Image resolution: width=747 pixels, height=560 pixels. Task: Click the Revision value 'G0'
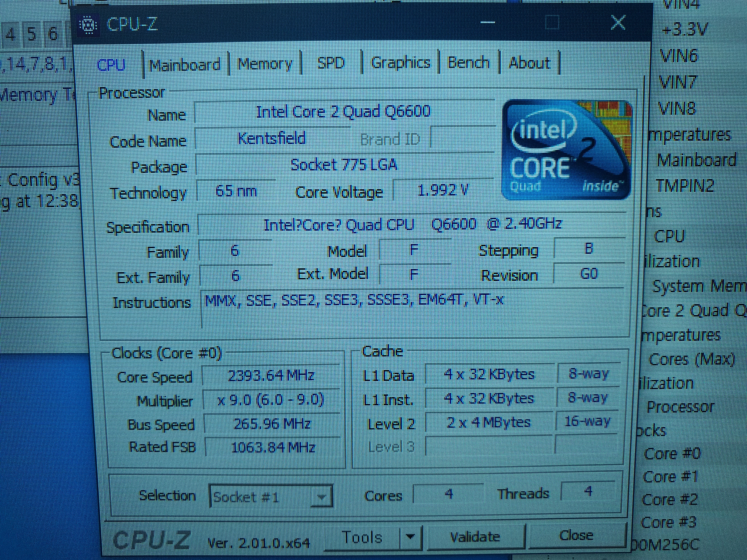tap(589, 273)
